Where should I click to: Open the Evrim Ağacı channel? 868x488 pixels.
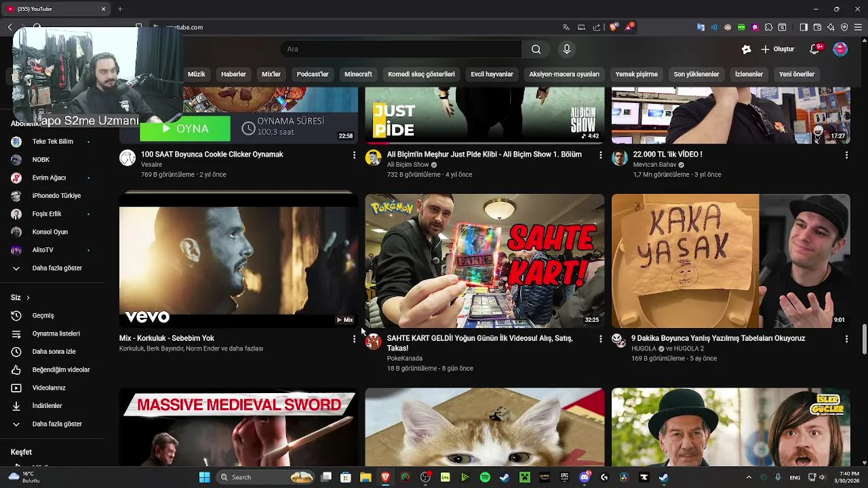[49, 178]
